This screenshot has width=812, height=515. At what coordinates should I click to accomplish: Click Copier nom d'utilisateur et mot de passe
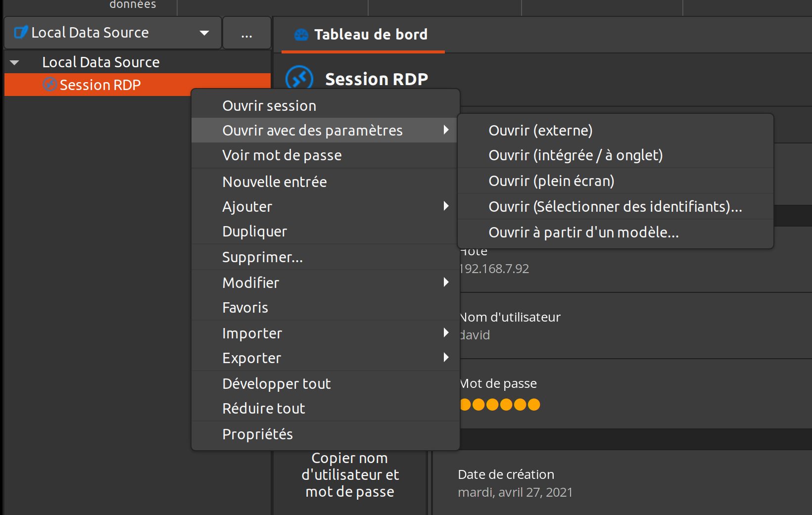[350, 475]
